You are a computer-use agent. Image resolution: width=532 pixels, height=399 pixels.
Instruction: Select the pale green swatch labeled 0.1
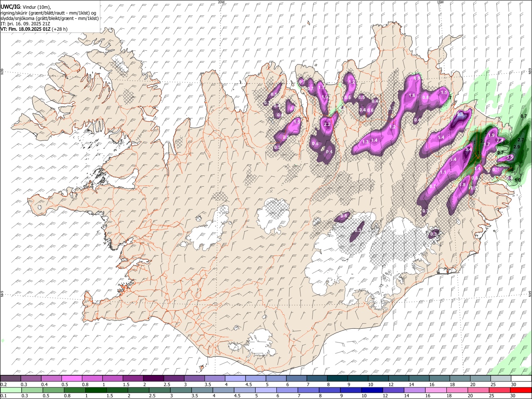click(x=11, y=390)
